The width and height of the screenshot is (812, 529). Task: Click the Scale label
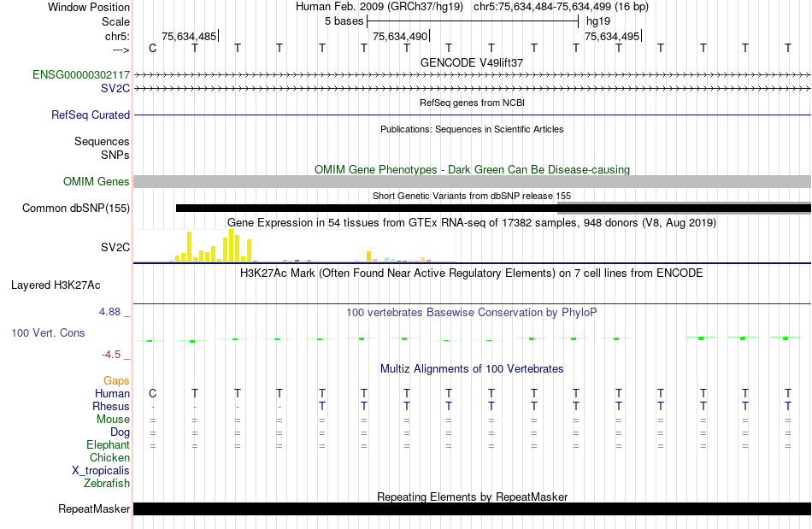pos(115,21)
